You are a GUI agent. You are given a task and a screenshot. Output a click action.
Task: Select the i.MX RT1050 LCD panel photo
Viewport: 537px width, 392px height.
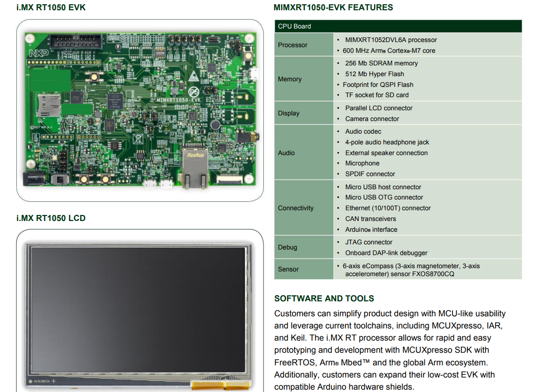pos(139,315)
